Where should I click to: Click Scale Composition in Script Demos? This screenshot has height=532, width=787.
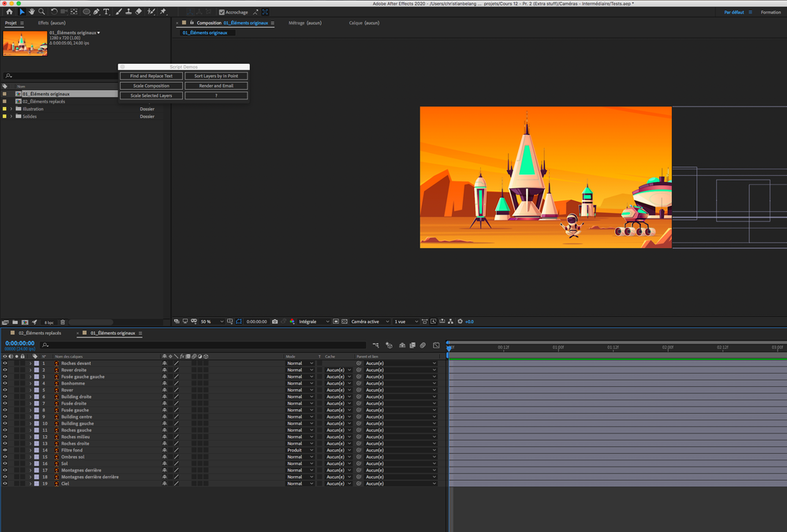pos(151,85)
